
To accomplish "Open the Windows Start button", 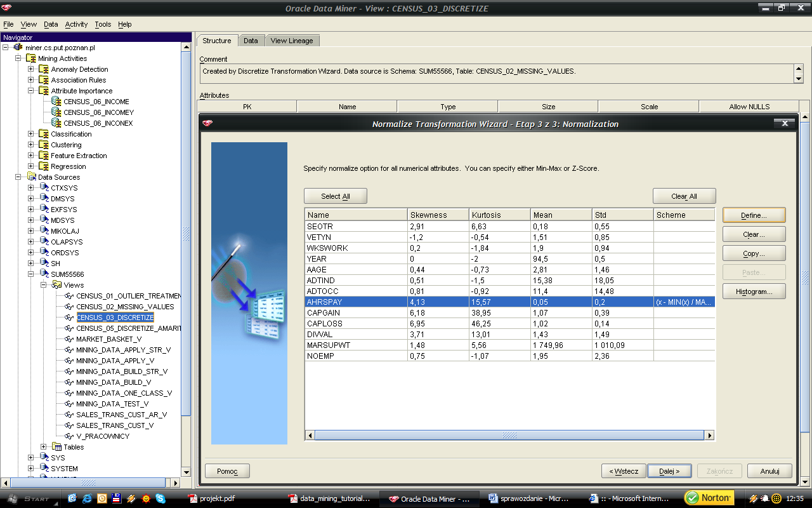I will [x=29, y=498].
